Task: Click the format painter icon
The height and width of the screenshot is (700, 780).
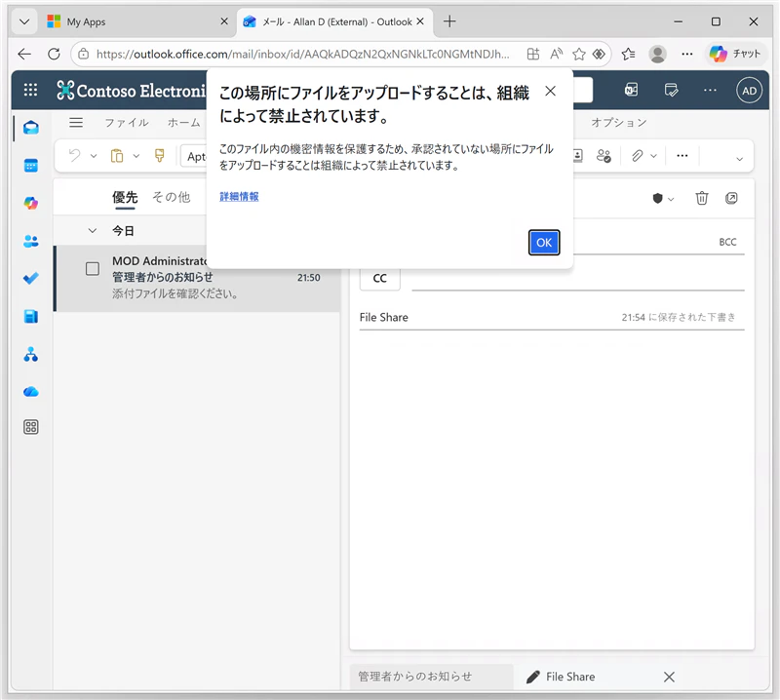Action: click(x=159, y=156)
